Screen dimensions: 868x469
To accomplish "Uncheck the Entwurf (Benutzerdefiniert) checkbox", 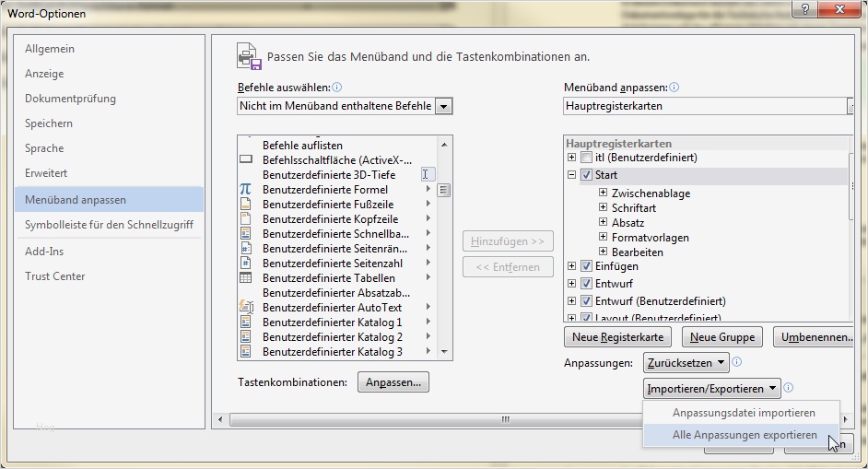I will (x=586, y=301).
